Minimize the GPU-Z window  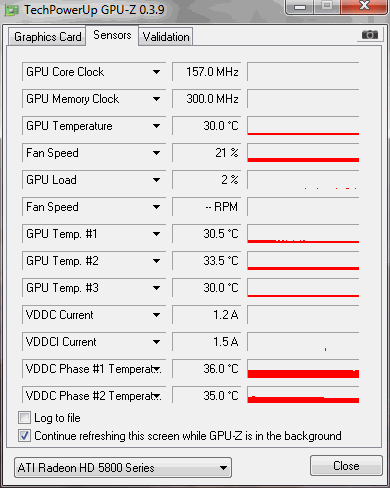click(x=300, y=7)
